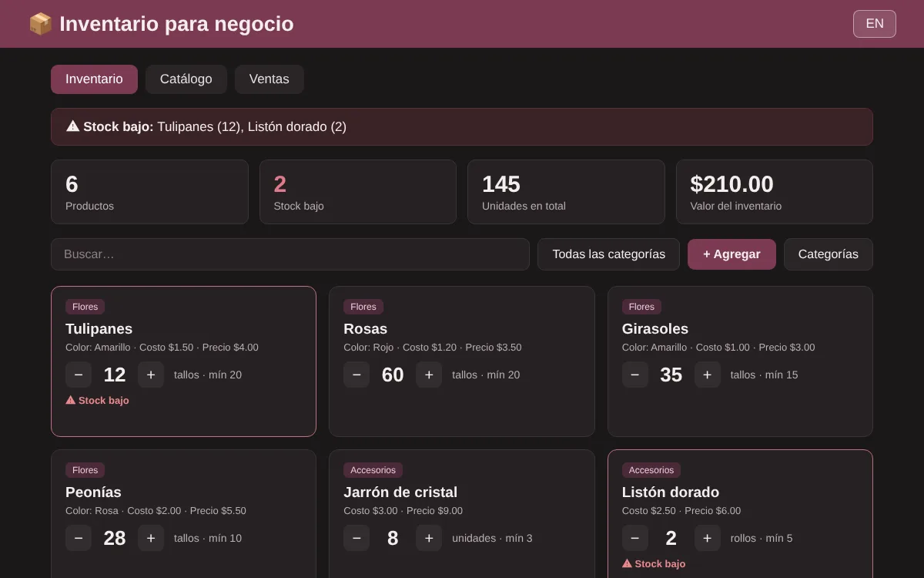The image size is (924, 578).
Task: Click Flores tag on Rosas card
Action: (363, 307)
